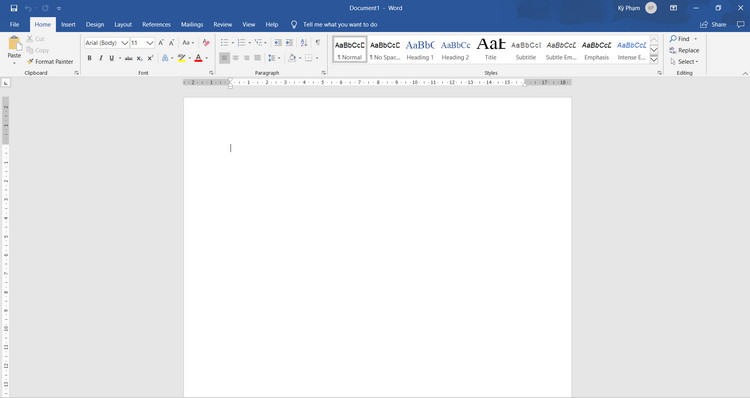
Task: Toggle Show/Hide paragraph marks
Action: tap(317, 43)
